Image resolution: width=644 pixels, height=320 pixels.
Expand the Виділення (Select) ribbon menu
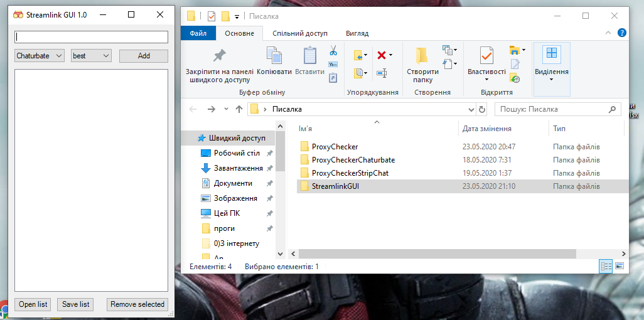(x=552, y=69)
